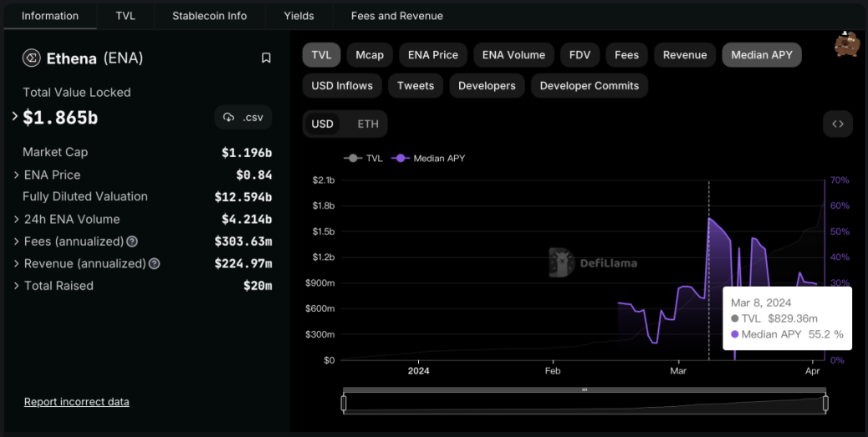Click the Fully Diluted Valuation value $12.594b
868x437 pixels.
click(243, 197)
